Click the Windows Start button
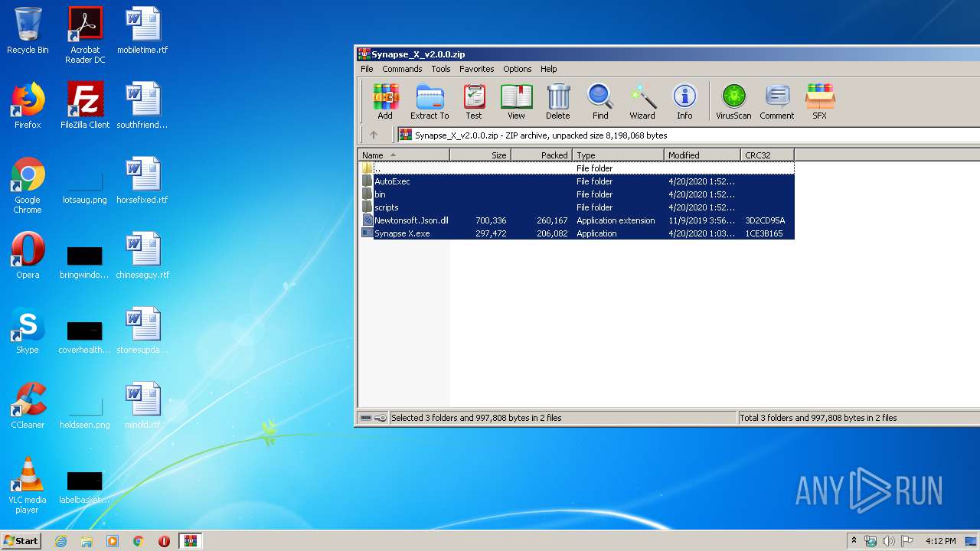 click(21, 540)
